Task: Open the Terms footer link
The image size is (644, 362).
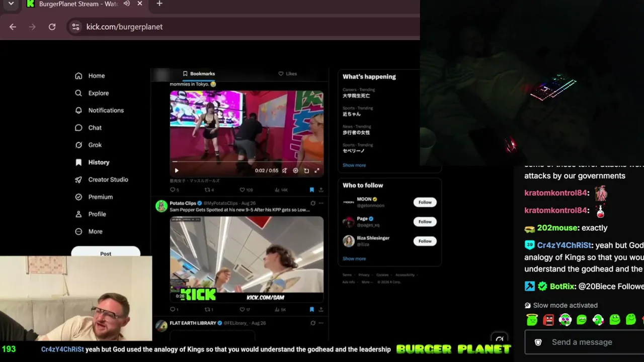Action: 347,275
